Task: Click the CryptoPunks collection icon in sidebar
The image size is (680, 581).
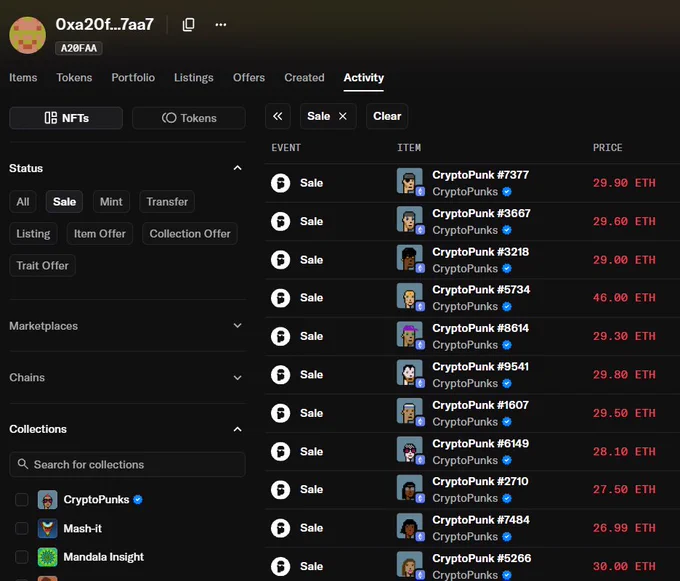Action: (x=47, y=499)
